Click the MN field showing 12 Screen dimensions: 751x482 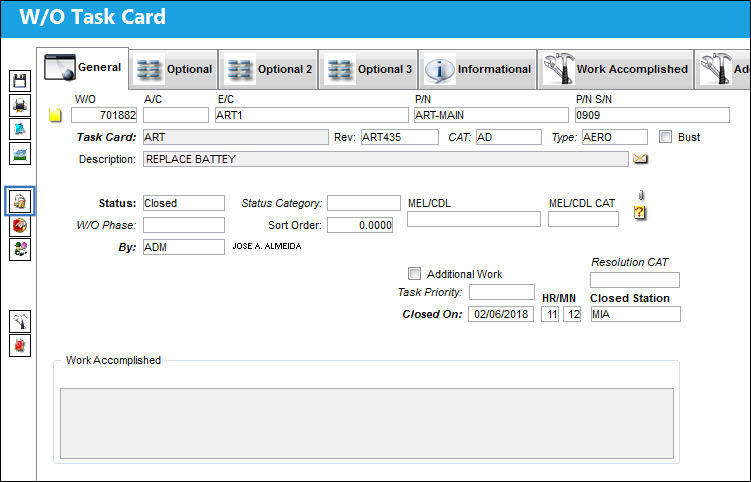click(572, 314)
